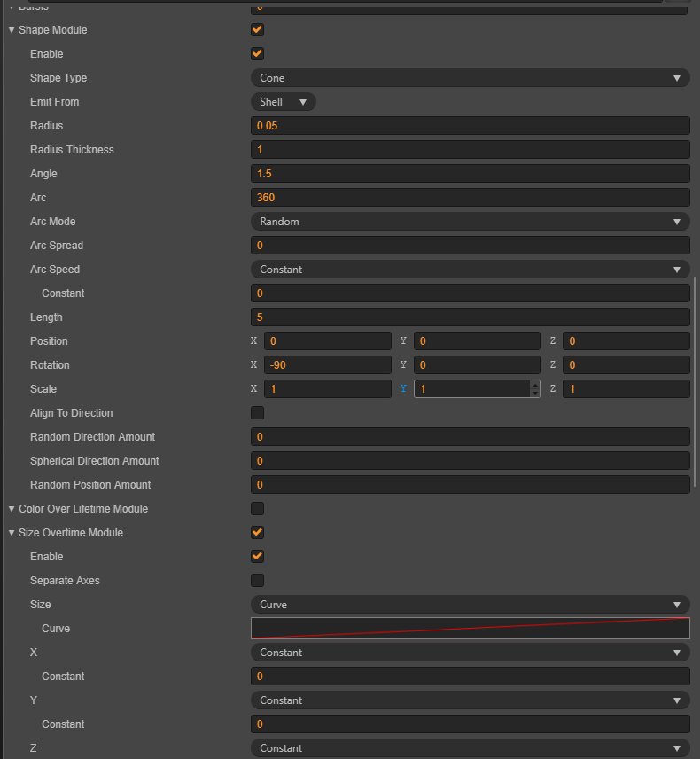Click the Angle input field
This screenshot has height=759, width=700.
[x=470, y=174]
